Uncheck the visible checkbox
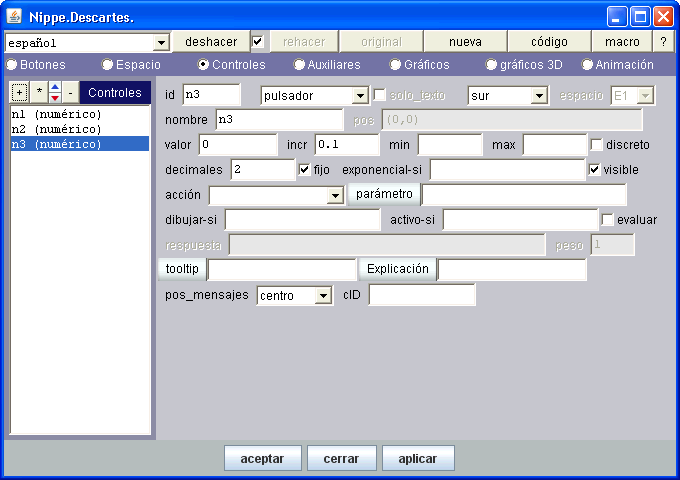Viewport: 680px width, 480px height. point(596,170)
